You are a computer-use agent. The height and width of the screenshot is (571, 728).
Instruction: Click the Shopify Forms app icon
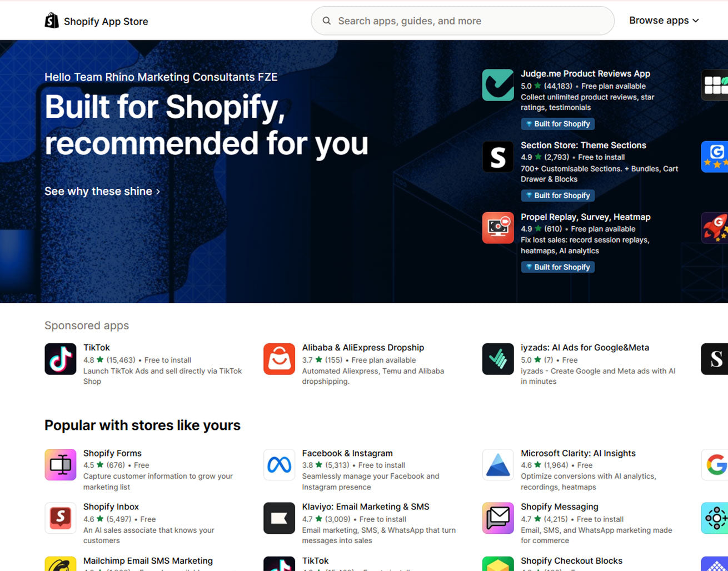pyautogui.click(x=61, y=464)
